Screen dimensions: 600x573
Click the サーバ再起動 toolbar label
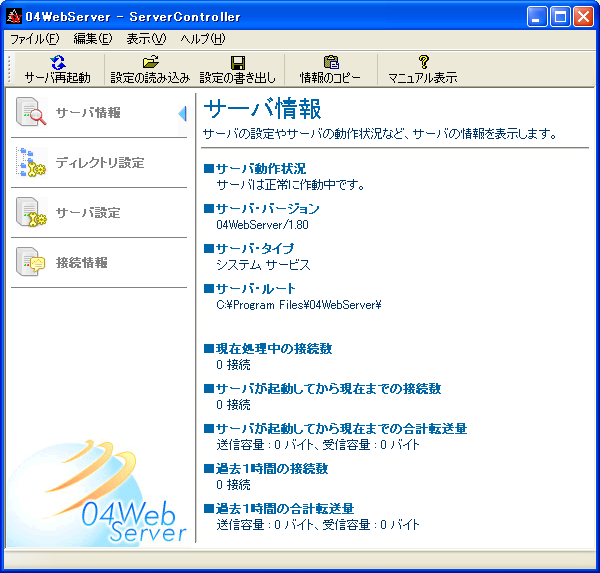(58, 78)
